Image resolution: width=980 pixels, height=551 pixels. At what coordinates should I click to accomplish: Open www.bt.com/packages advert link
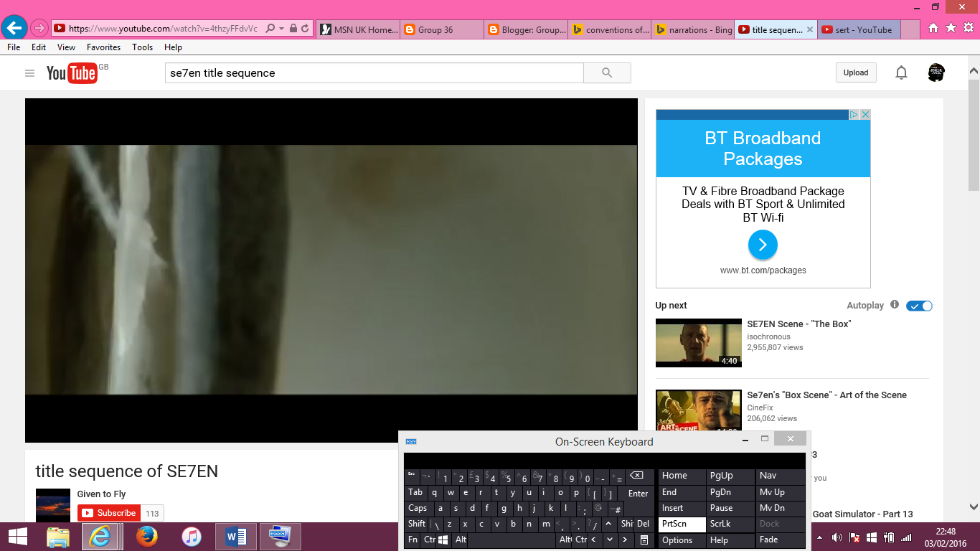(x=763, y=270)
